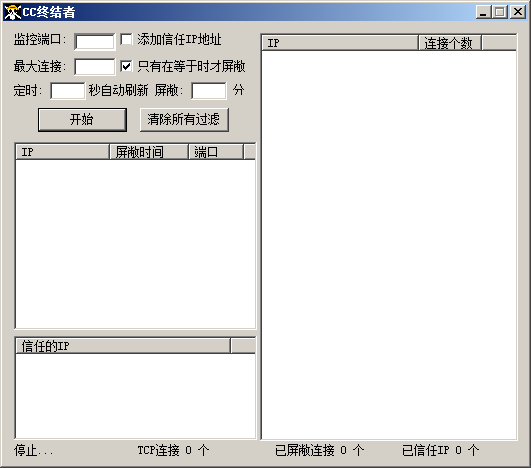Uncheck the 只有在等于时才屏蔽 checkbox

click(x=126, y=66)
